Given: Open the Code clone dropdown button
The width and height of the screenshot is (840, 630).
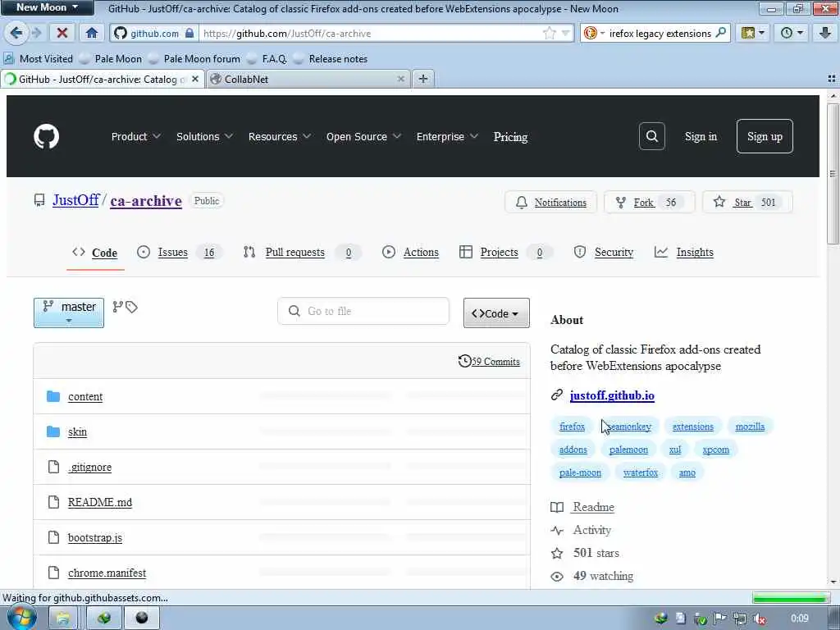Looking at the screenshot, I should click(x=496, y=313).
